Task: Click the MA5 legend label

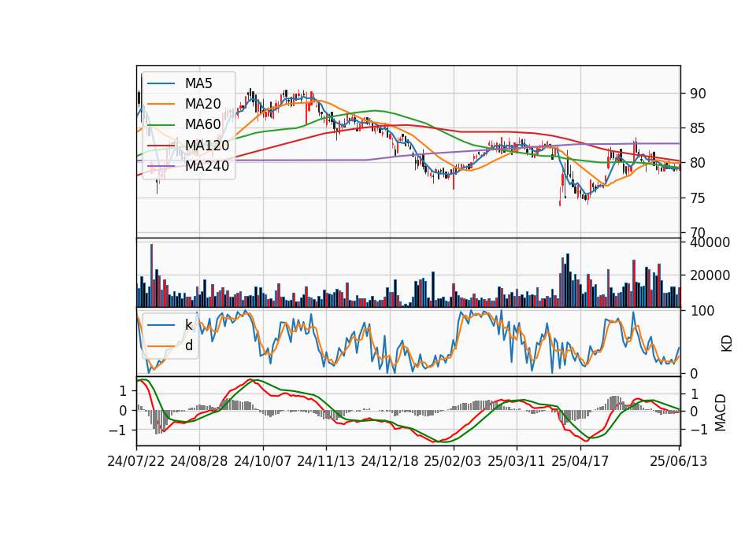Action: [x=198, y=83]
